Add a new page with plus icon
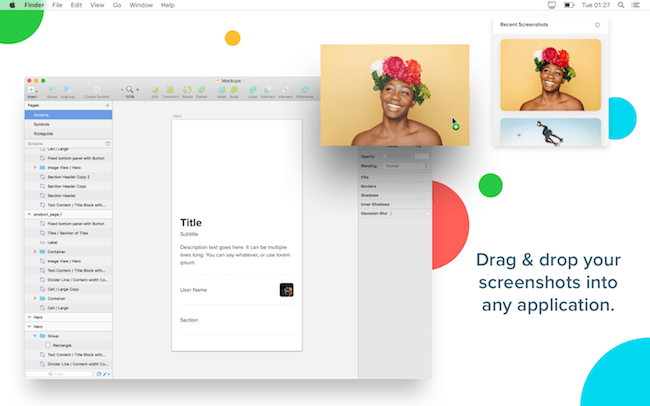Image resolution: width=650 pixels, height=406 pixels. [x=107, y=105]
